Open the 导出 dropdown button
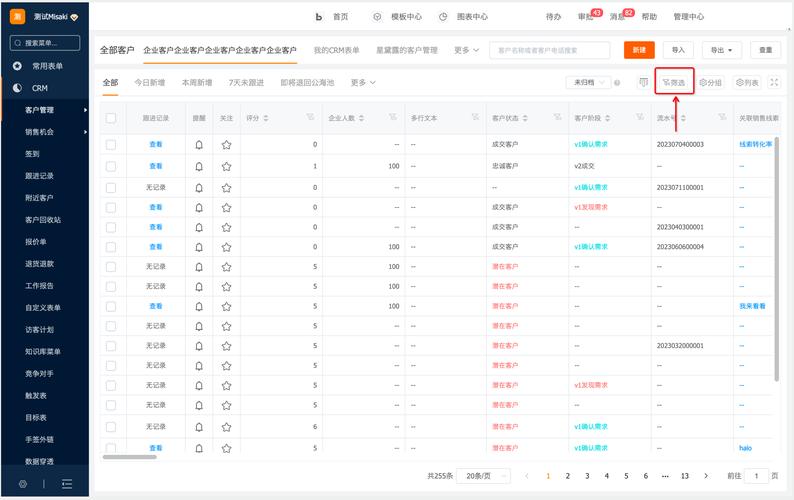The height and width of the screenshot is (500, 794). coord(722,50)
